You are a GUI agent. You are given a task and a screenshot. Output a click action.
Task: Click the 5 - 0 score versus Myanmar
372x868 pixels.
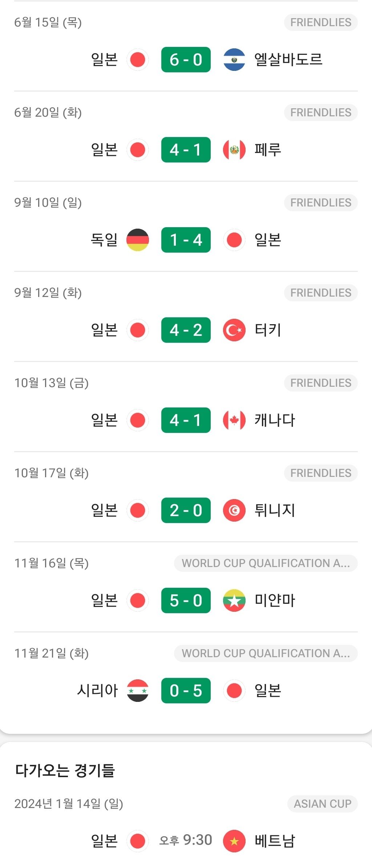tap(186, 600)
